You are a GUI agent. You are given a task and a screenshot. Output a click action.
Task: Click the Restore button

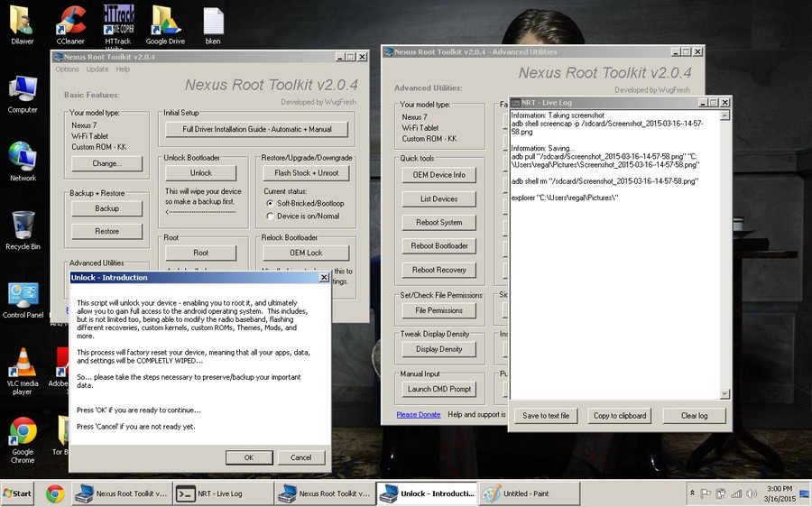pyautogui.click(x=106, y=231)
